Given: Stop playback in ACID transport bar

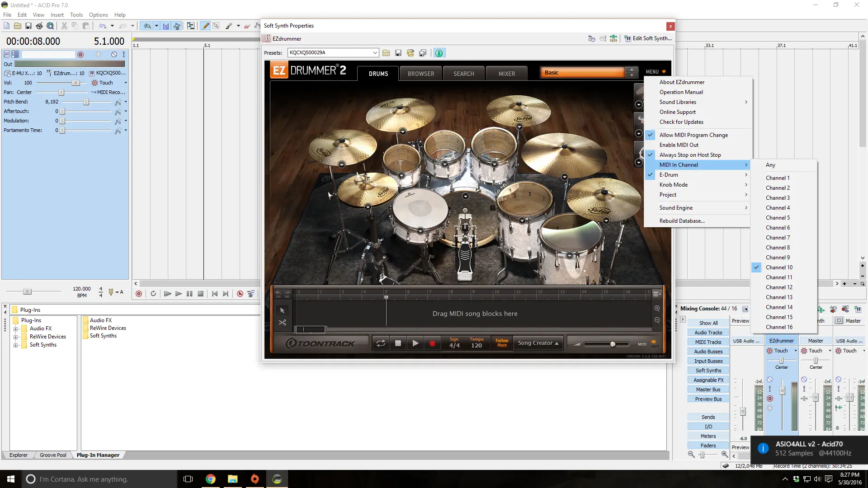Looking at the screenshot, I should pos(201,294).
